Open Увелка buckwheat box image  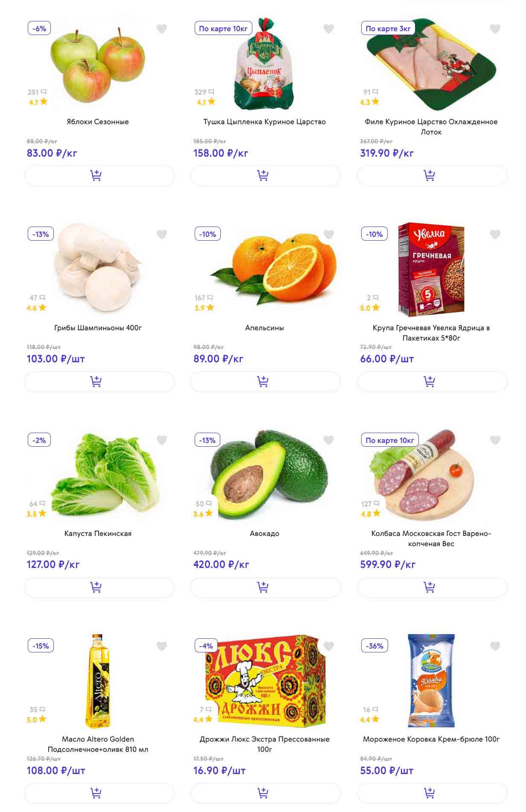coord(431,269)
